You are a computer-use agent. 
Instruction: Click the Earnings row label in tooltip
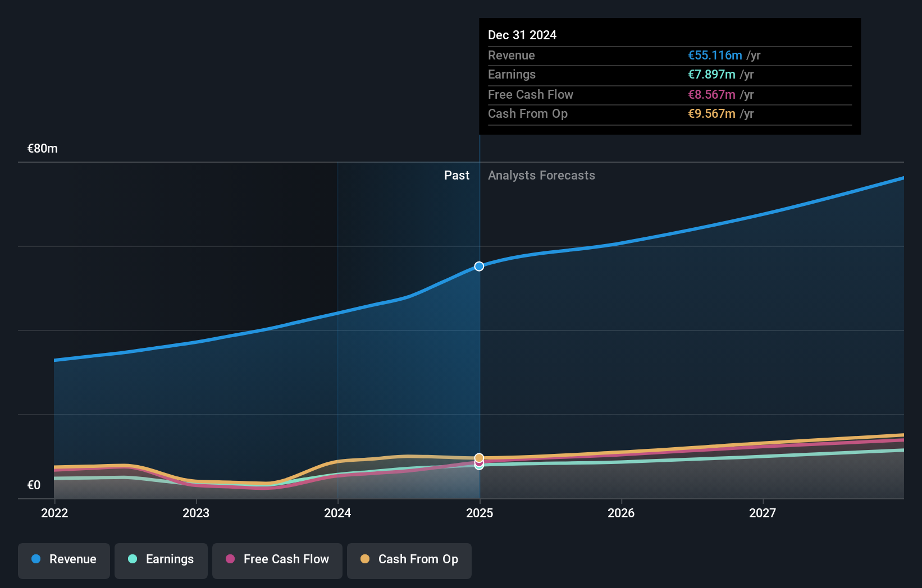point(512,75)
